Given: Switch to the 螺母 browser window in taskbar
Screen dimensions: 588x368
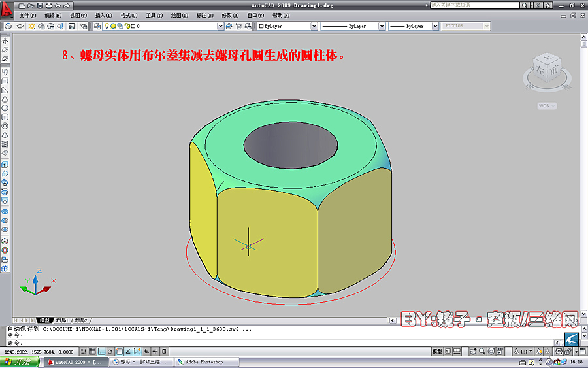Looking at the screenshot, I should tap(142, 362).
